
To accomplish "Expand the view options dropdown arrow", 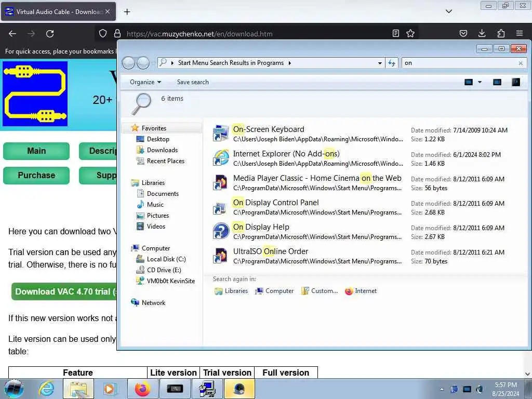I will (x=480, y=82).
